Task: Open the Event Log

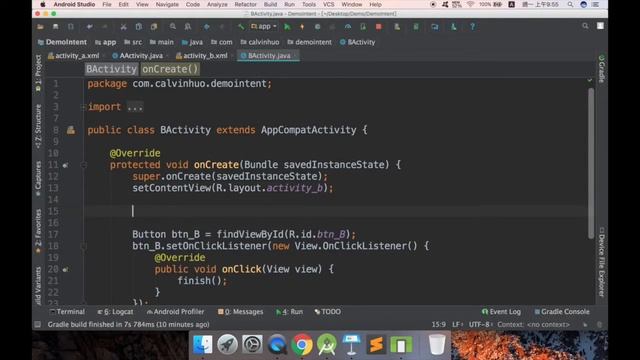Action: click(x=501, y=312)
